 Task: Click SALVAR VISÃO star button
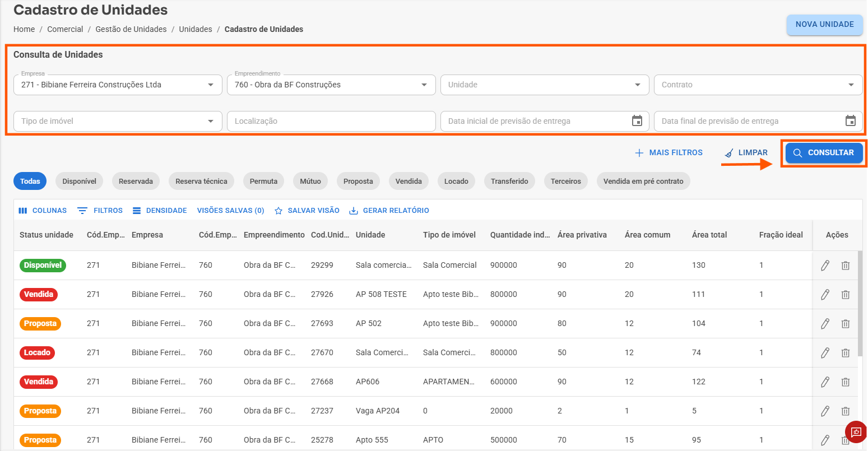click(307, 211)
